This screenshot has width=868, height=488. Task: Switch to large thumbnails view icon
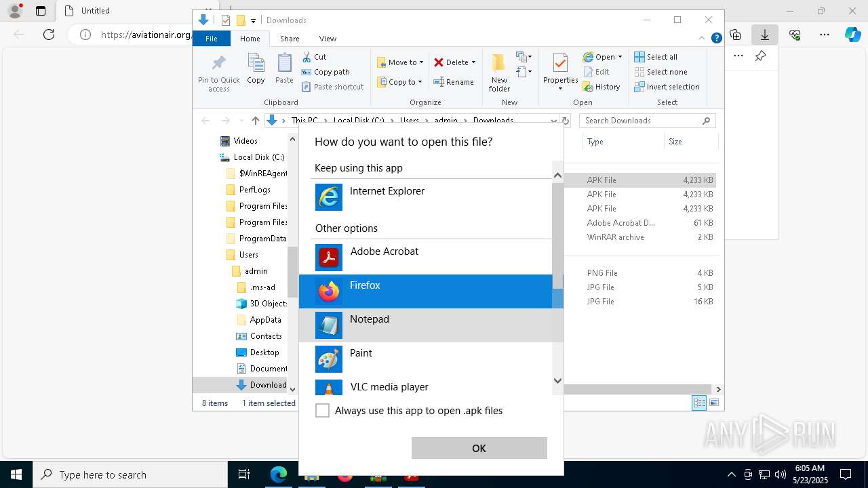(x=713, y=403)
